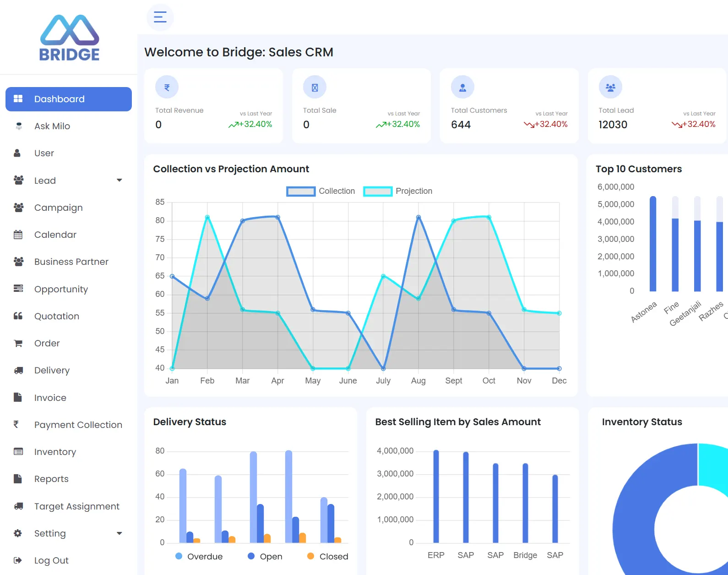The width and height of the screenshot is (728, 575).
Task: Click the Bridge bar in Best Selling chart
Action: point(525,503)
